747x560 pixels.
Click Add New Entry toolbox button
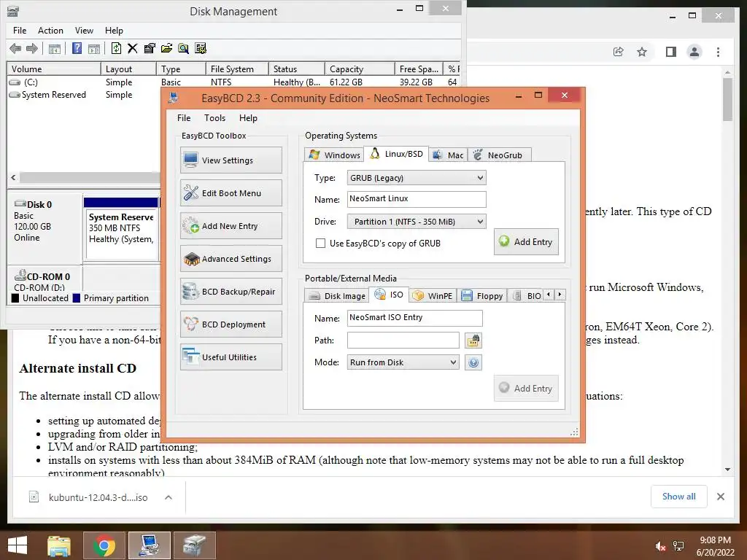(231, 226)
